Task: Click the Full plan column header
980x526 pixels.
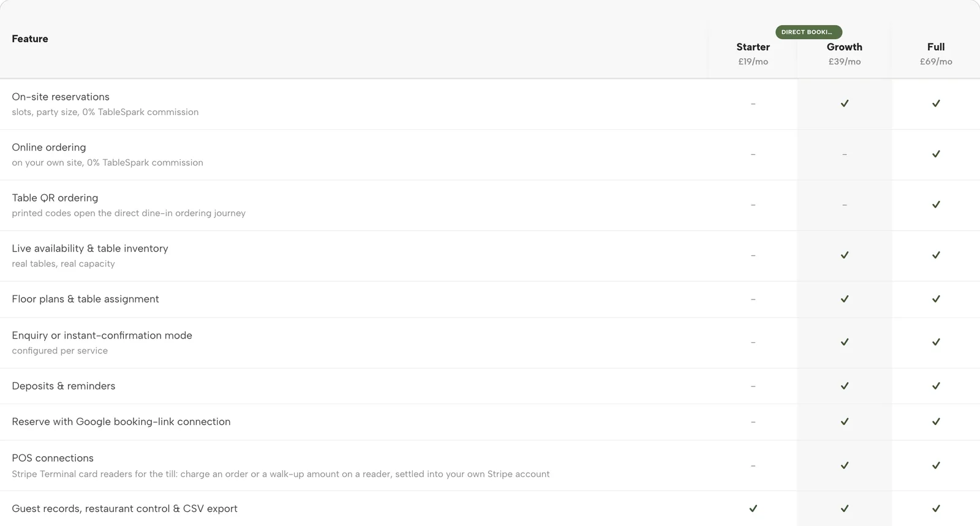Action: pyautogui.click(x=936, y=47)
